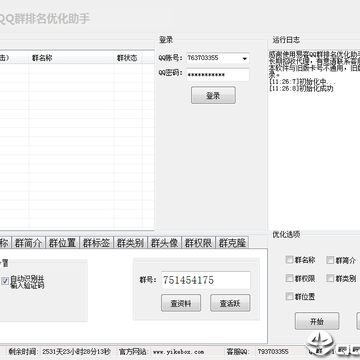Click the 开始 start button

(x=317, y=321)
